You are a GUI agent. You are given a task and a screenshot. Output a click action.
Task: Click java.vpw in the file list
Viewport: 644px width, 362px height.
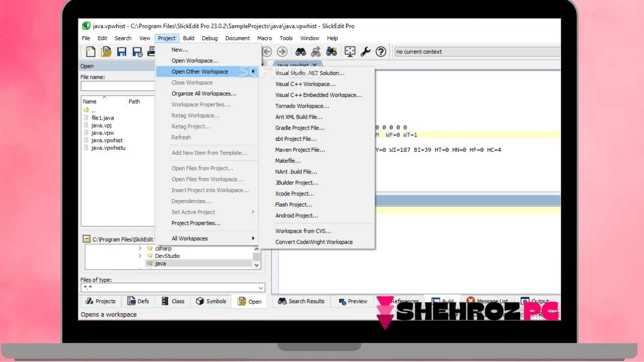102,133
